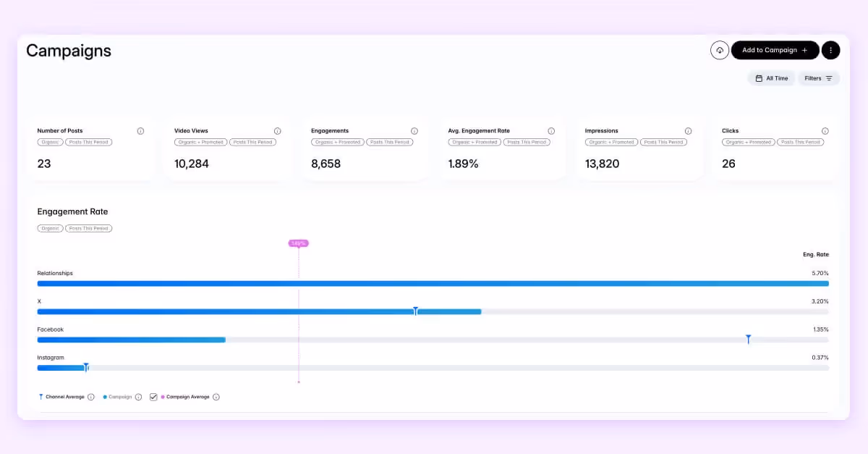Show info for Number of Posts

click(x=140, y=131)
